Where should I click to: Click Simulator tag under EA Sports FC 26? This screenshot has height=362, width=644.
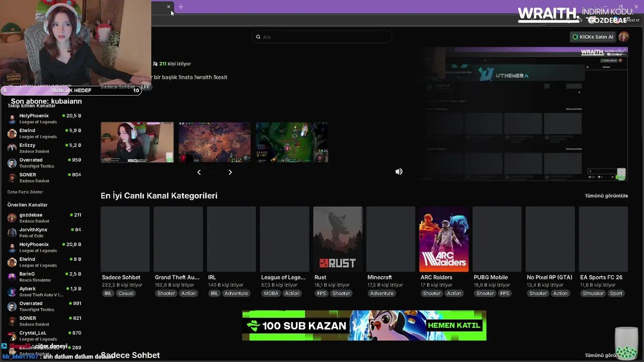tap(593, 293)
